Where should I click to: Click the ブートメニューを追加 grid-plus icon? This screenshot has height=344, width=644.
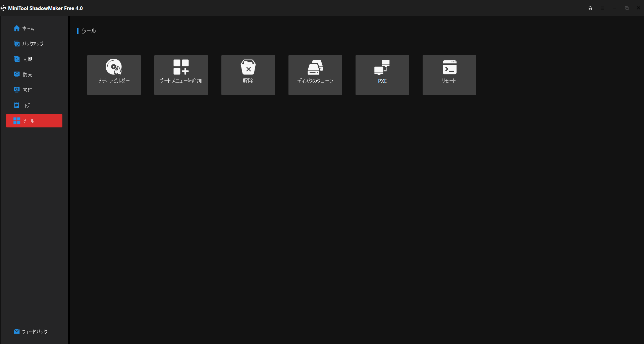pyautogui.click(x=181, y=67)
